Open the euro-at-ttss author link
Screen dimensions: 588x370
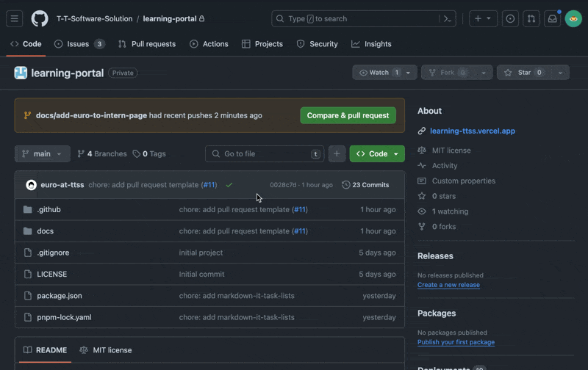(x=62, y=185)
